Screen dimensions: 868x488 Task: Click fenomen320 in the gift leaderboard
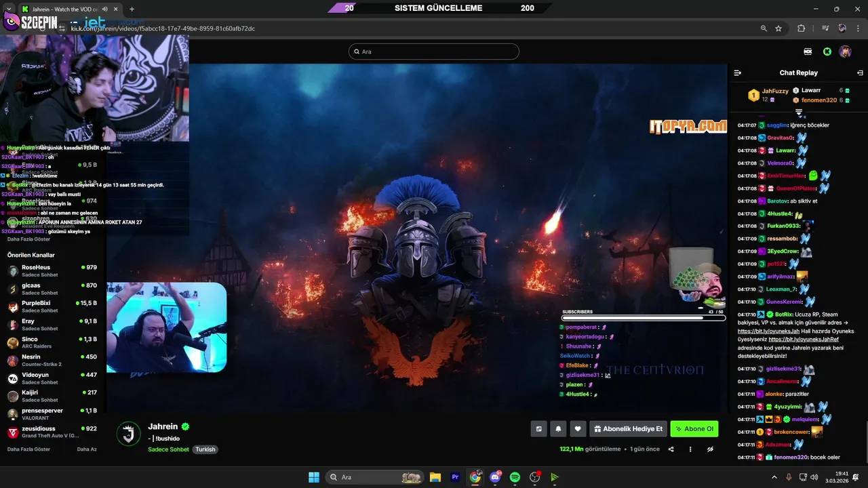click(819, 100)
